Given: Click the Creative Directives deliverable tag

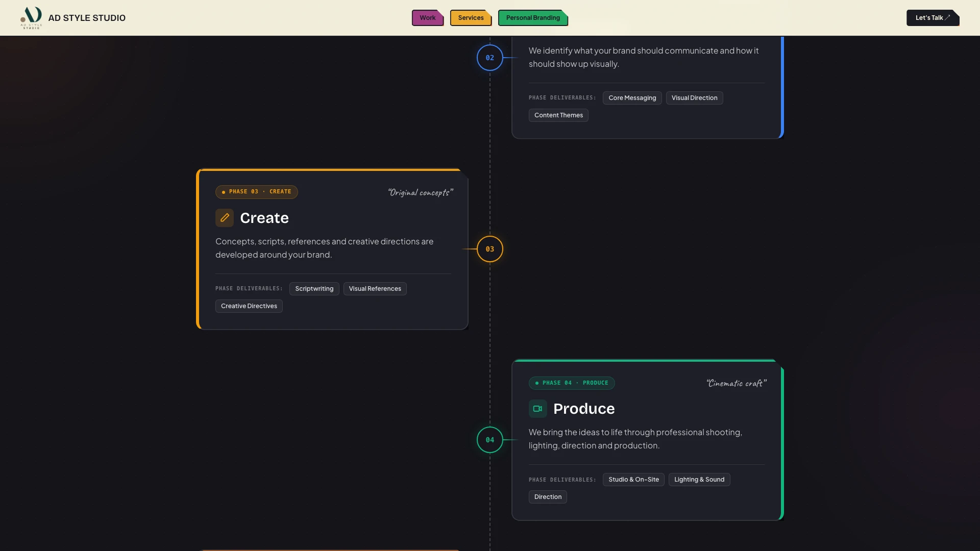Looking at the screenshot, I should (x=249, y=306).
